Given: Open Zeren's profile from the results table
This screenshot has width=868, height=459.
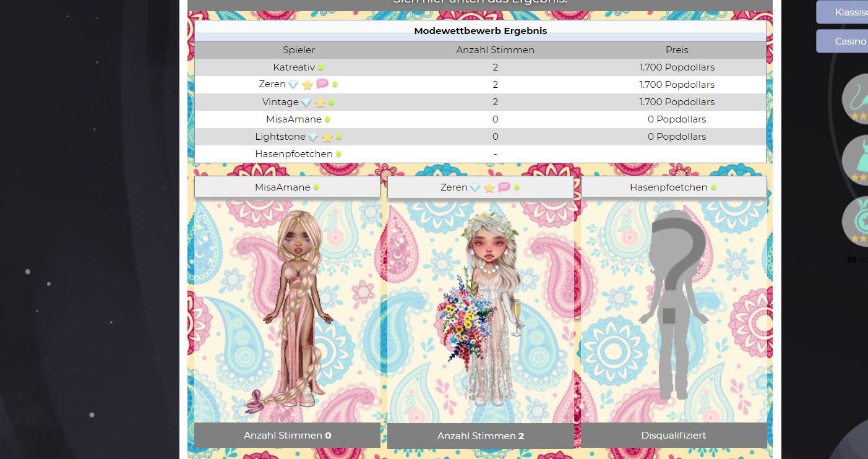Looking at the screenshot, I should (x=272, y=85).
